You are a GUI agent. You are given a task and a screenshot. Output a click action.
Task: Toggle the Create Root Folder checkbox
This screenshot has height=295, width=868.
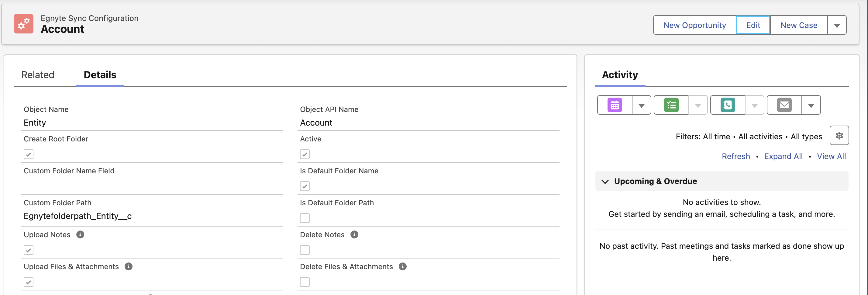(x=29, y=154)
